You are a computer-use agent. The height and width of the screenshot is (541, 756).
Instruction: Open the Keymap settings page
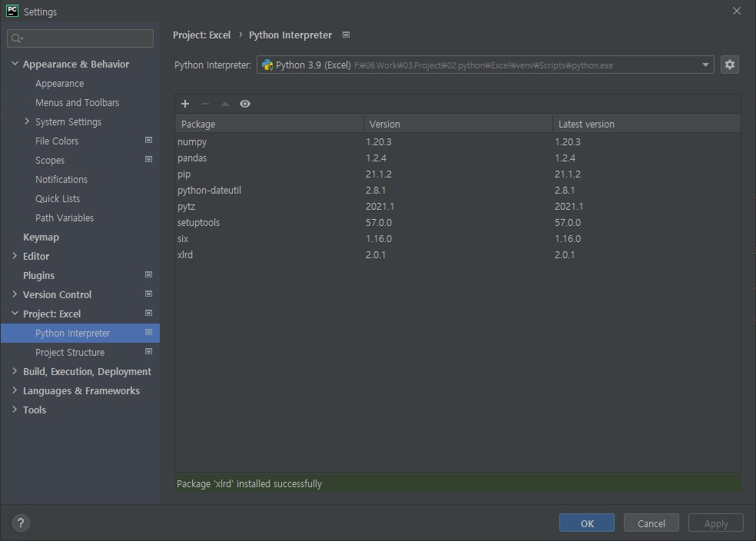point(41,237)
